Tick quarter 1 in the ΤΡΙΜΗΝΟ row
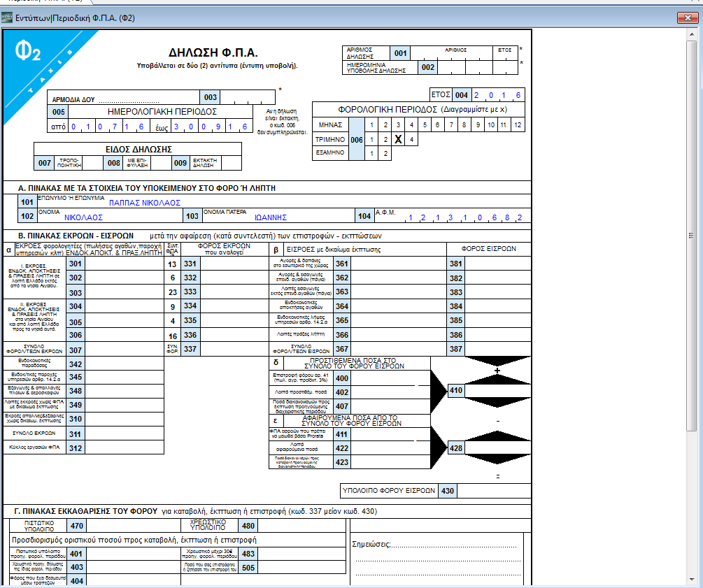This screenshot has width=703, height=588. (x=371, y=139)
